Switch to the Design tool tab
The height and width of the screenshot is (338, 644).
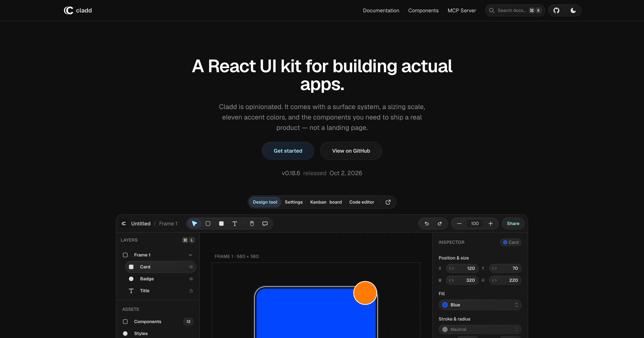265,202
